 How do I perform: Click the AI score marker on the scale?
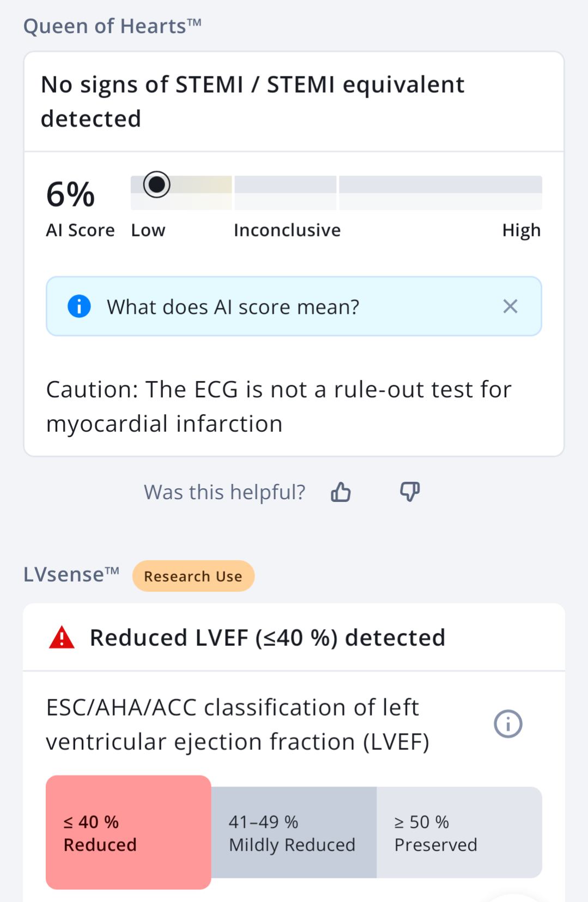(156, 184)
